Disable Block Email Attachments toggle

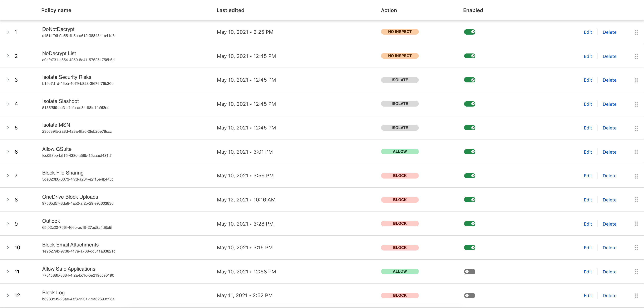(470, 248)
